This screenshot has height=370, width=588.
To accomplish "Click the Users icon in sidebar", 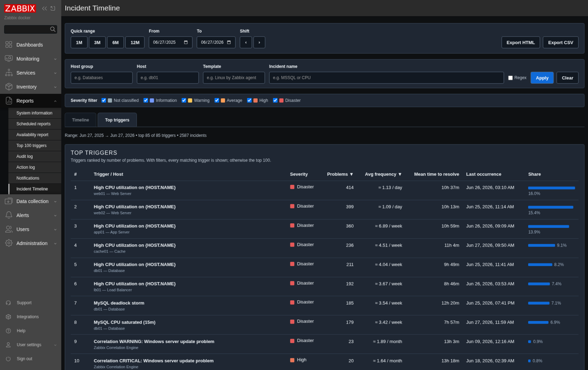I will point(9,229).
